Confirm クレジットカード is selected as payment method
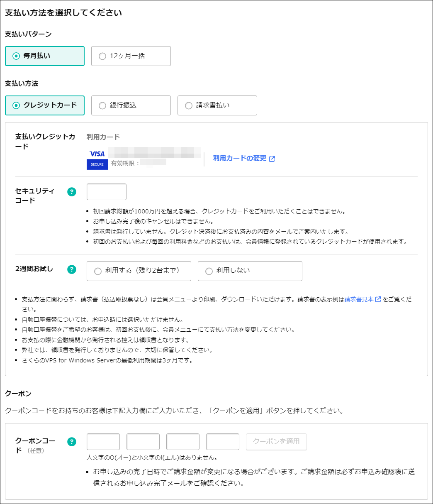This screenshot has width=433, height=504. click(44, 105)
